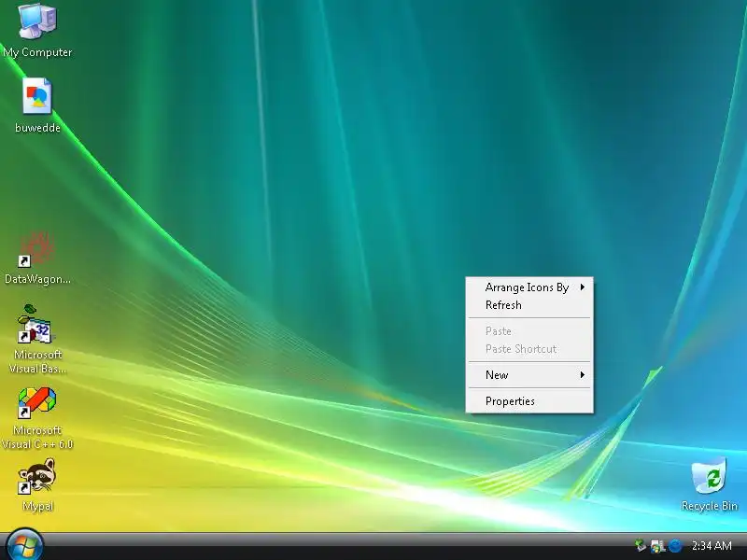Click the 2:34 AM taskbar clock
The image size is (747, 560).
tap(712, 546)
